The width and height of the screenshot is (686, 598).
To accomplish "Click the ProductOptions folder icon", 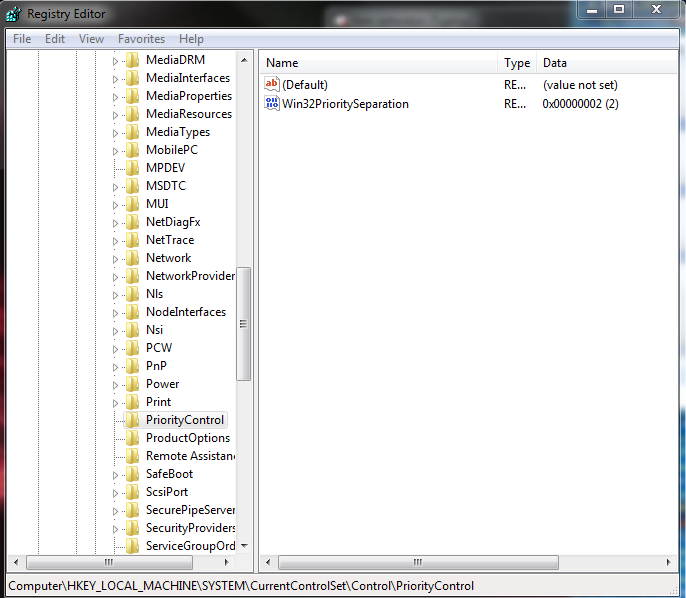I will click(132, 438).
